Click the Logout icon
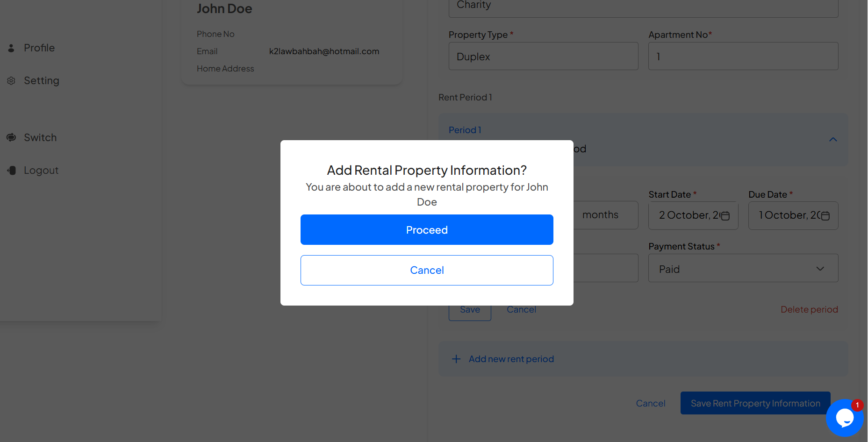Screen dimensions: 868x442 click(12, 170)
